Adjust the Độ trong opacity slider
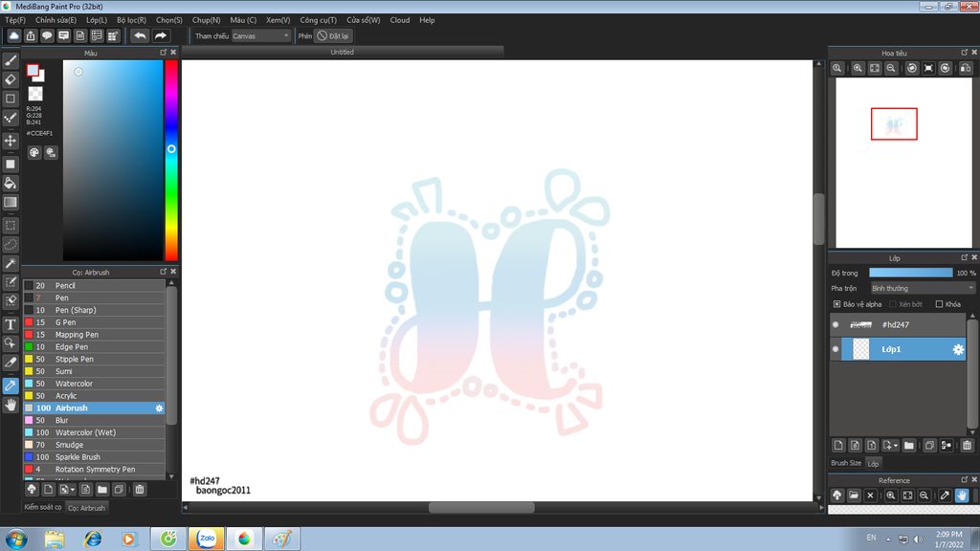980x551 pixels. (911, 273)
